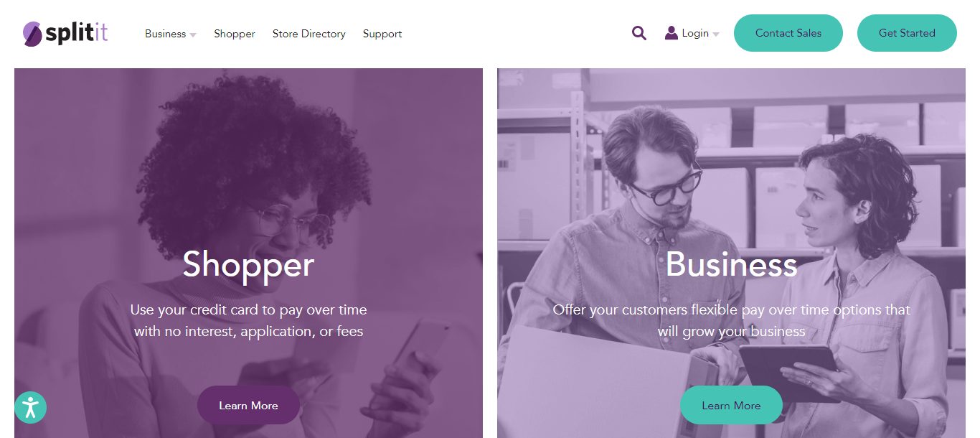Viewport: 980px width, 438px height.
Task: Select the large Shopper heading
Action: point(248,264)
